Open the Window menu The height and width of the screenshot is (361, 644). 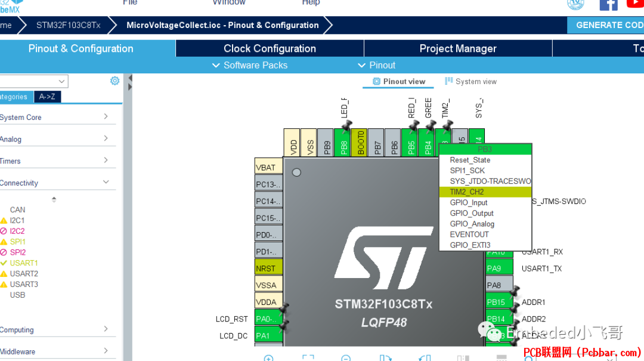(x=229, y=2)
